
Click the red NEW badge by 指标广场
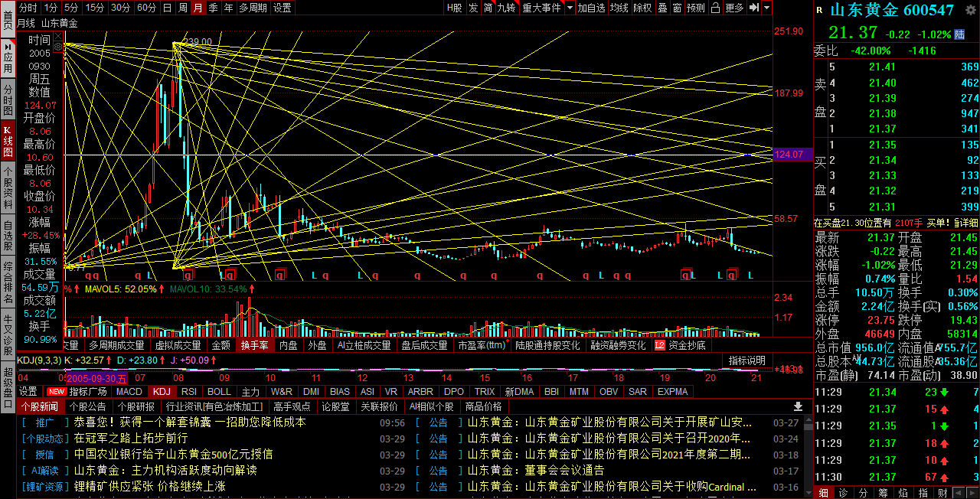(57, 392)
